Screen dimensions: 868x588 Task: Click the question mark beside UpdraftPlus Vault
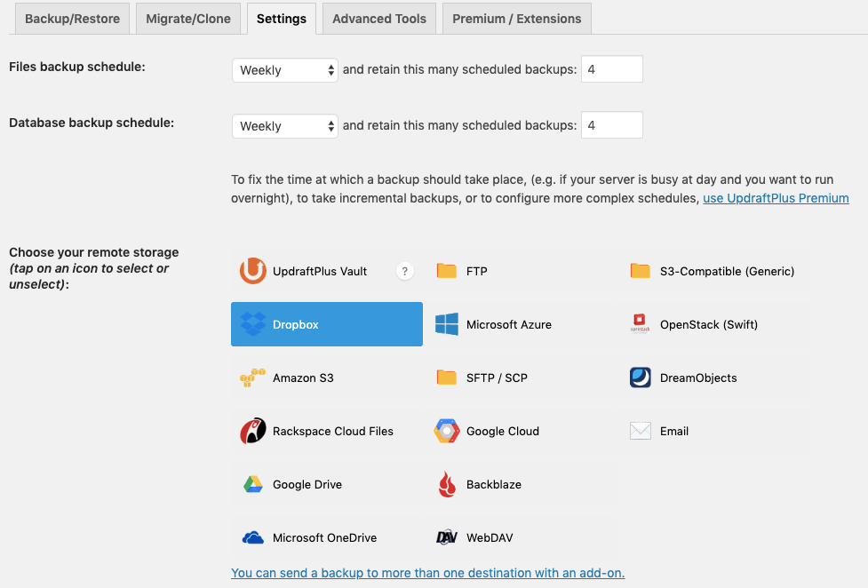pyautogui.click(x=404, y=272)
